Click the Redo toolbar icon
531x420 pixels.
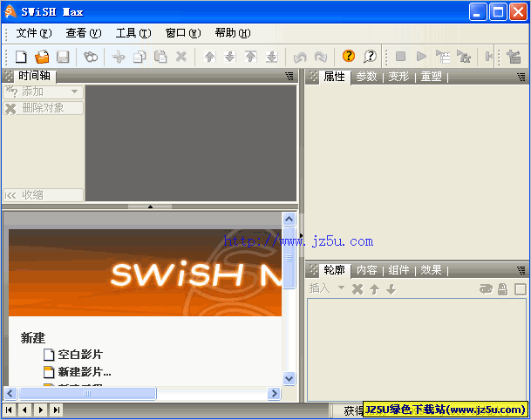tap(321, 57)
